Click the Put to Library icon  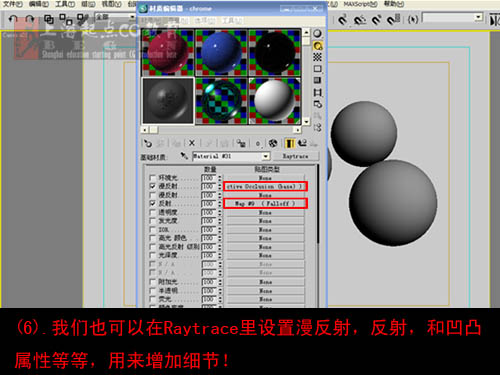coord(241,143)
